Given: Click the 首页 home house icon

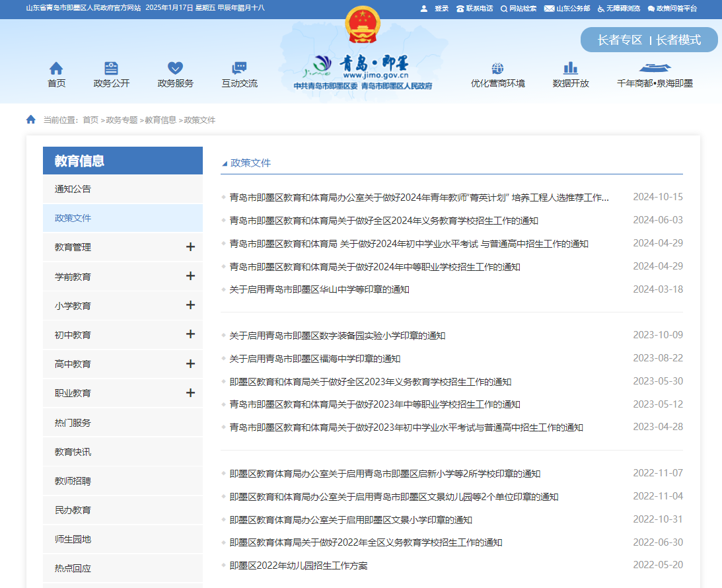Looking at the screenshot, I should (56, 68).
